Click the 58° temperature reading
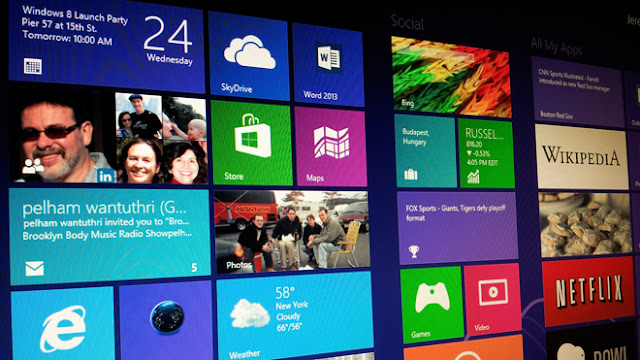 285,292
